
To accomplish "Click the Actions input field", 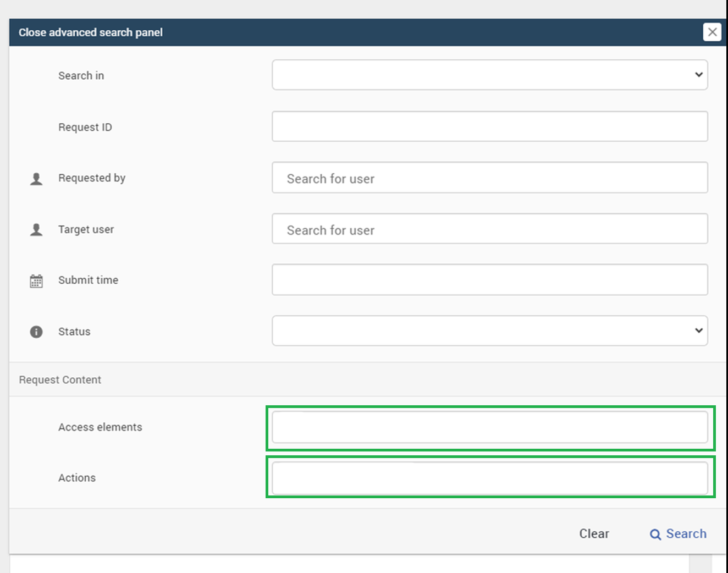I will (489, 478).
